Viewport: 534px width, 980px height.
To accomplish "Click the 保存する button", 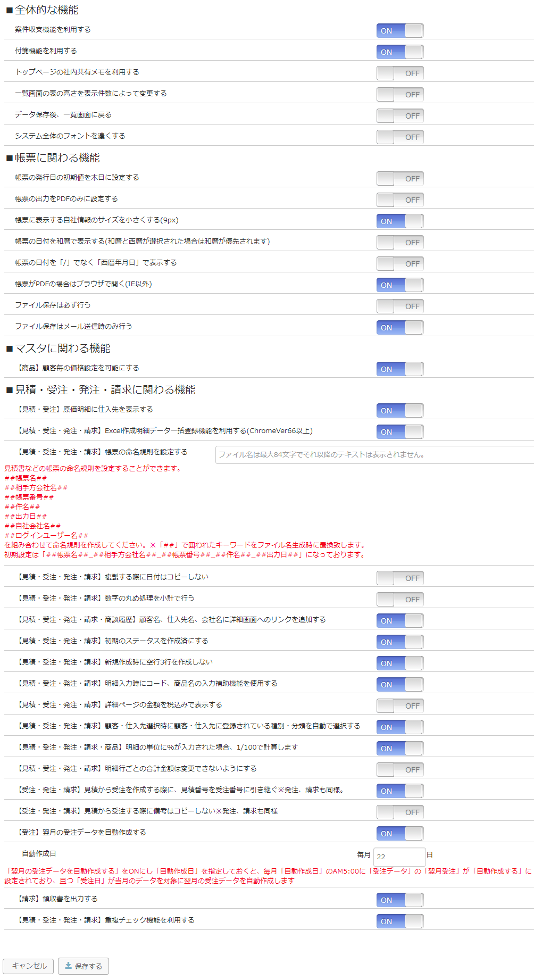I will pos(84,966).
